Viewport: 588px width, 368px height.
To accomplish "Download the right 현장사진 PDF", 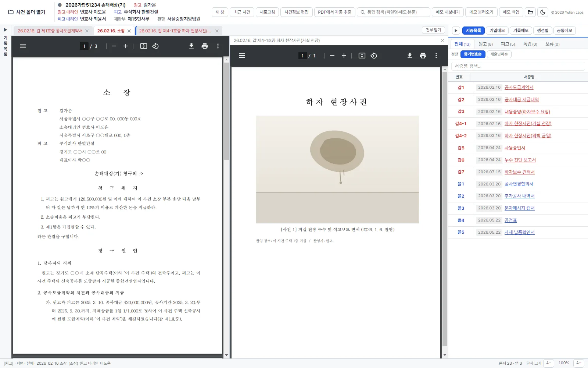I will pos(410,56).
